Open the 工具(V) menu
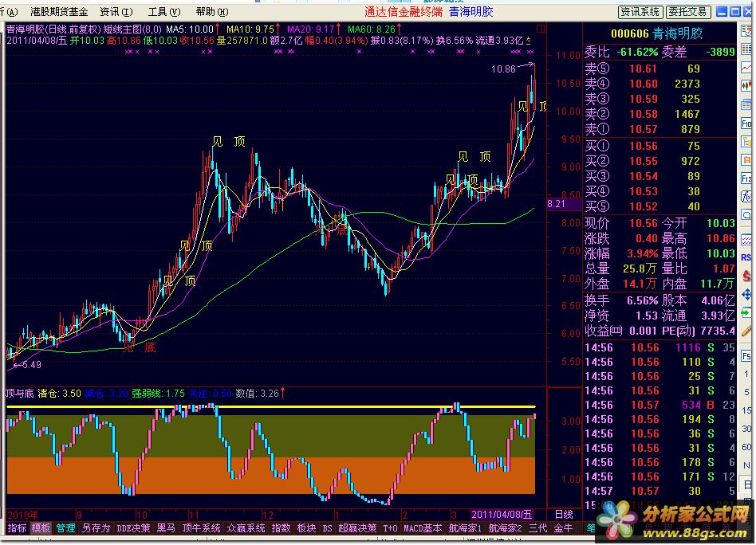This screenshot has width=756, height=545. pyautogui.click(x=164, y=12)
